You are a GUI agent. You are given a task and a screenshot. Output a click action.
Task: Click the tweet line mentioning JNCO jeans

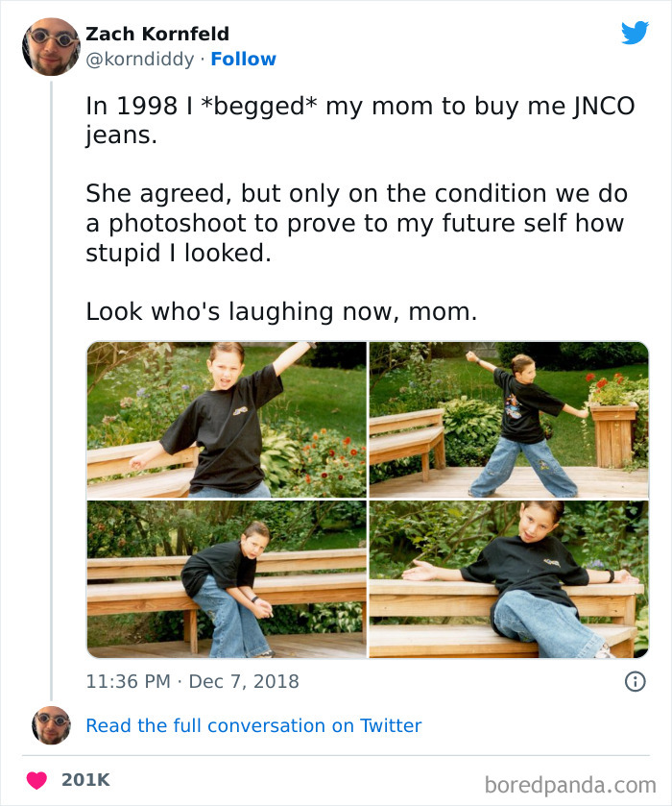click(x=360, y=120)
